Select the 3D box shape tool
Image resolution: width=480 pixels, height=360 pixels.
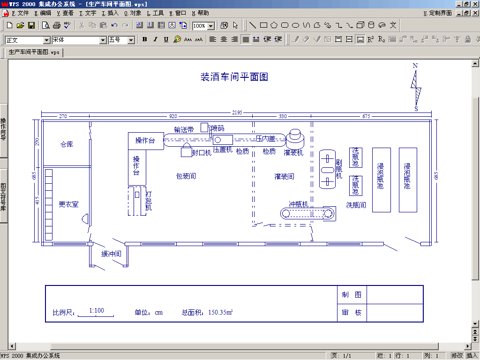360,25
